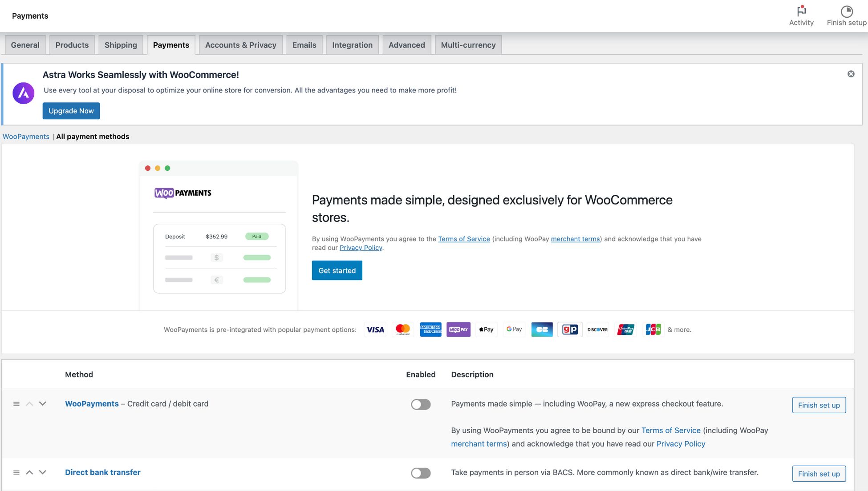Click the giropay logo
868x491 pixels.
click(x=570, y=330)
